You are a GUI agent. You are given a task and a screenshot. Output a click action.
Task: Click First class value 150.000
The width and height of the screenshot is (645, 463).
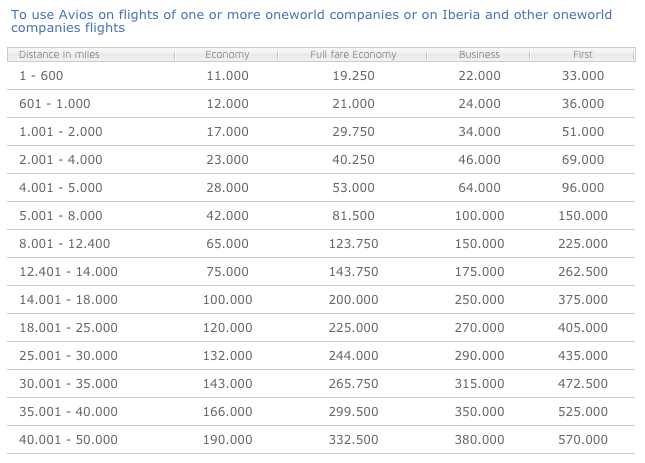583,216
